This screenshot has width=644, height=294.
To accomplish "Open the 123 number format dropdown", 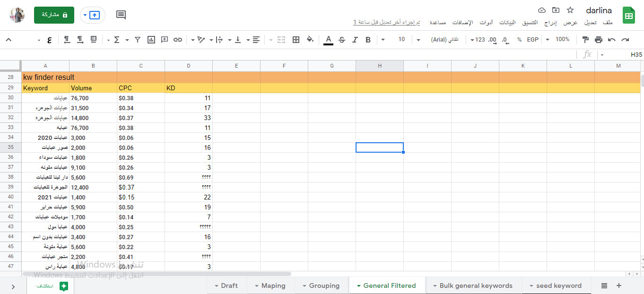I will pos(478,40).
